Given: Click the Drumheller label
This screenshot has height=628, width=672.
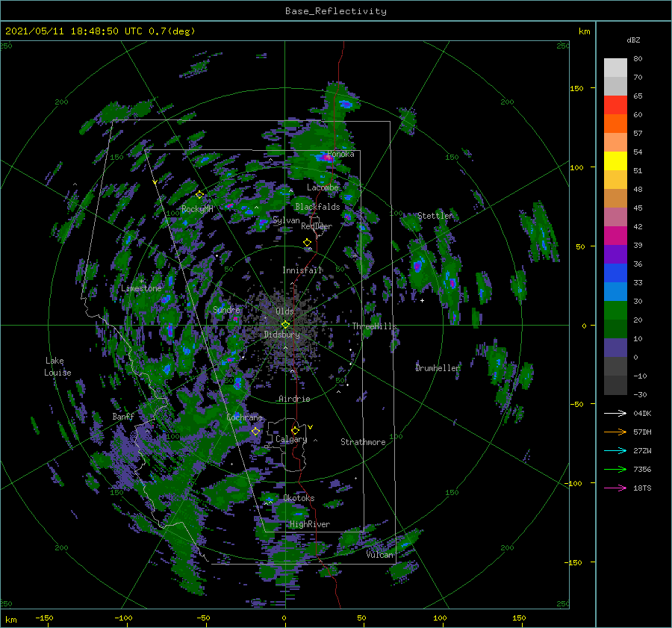Looking at the screenshot, I should click(438, 368).
